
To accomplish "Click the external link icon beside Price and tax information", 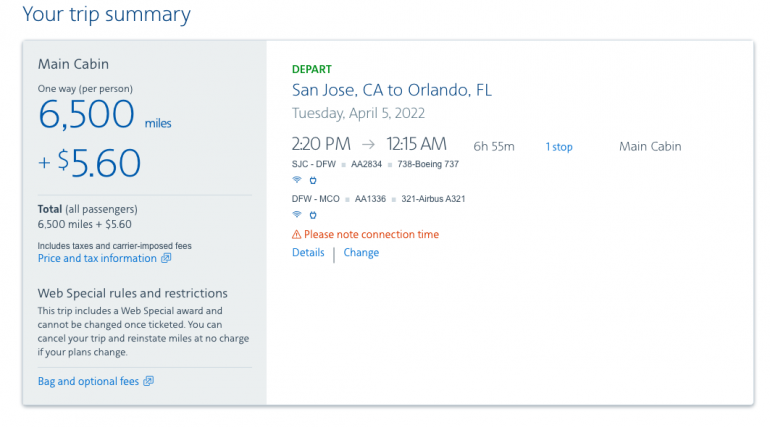I will 166,258.
